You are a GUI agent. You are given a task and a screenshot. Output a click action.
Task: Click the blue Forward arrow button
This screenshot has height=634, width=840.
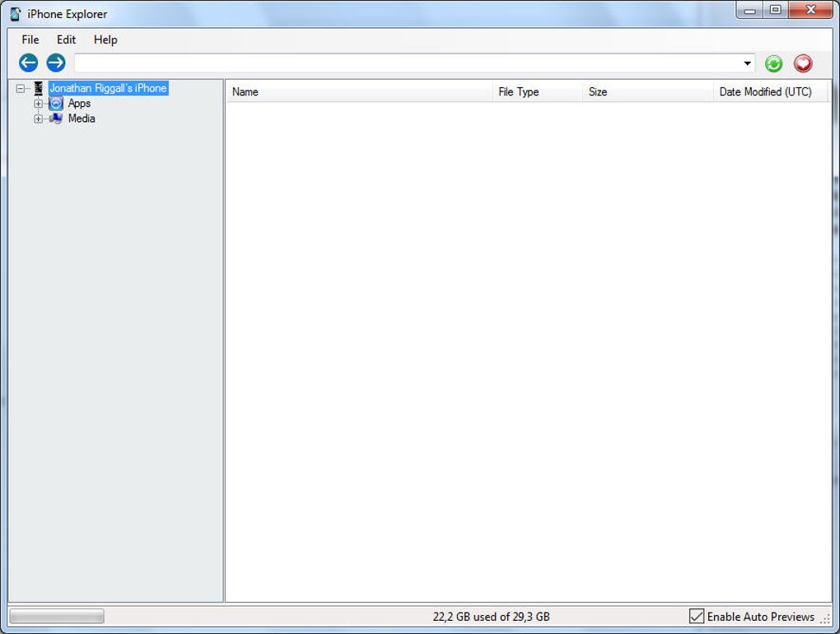[56, 63]
